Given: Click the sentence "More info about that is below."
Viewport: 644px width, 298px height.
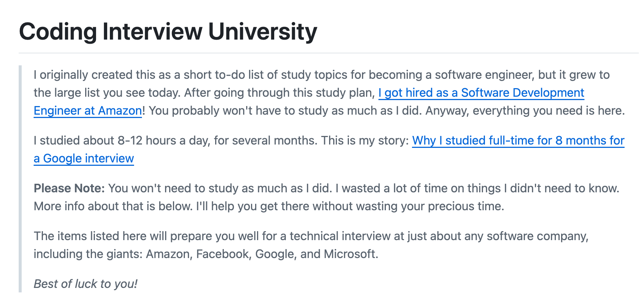Looking at the screenshot, I should point(113,206).
